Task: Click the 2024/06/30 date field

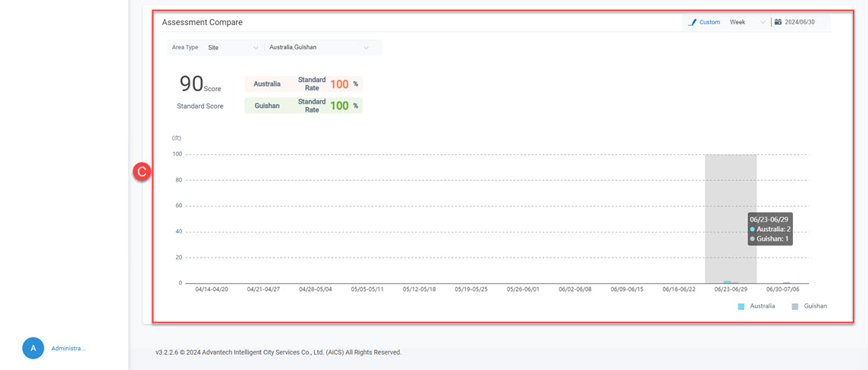Action: point(800,22)
